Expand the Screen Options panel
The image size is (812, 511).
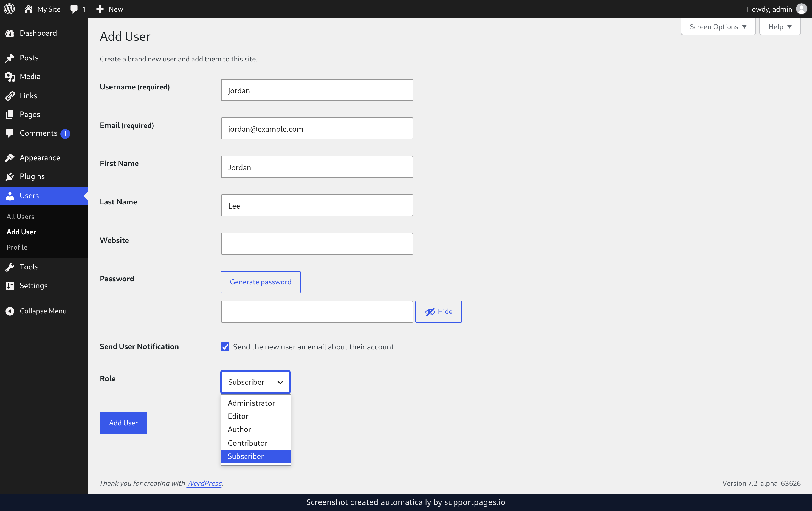tap(718, 27)
